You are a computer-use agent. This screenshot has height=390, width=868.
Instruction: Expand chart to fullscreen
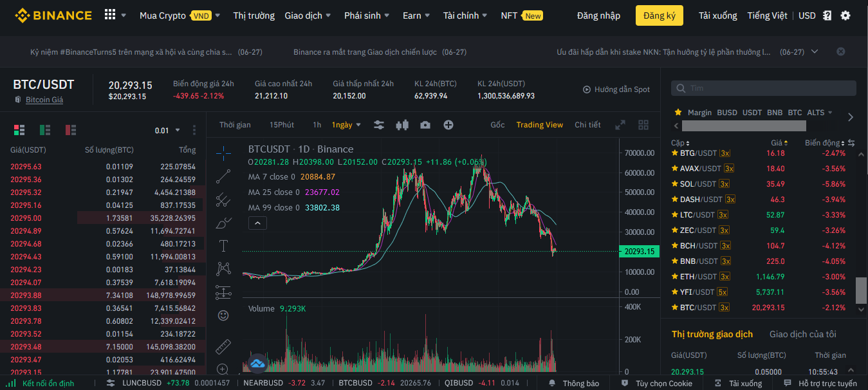[620, 125]
